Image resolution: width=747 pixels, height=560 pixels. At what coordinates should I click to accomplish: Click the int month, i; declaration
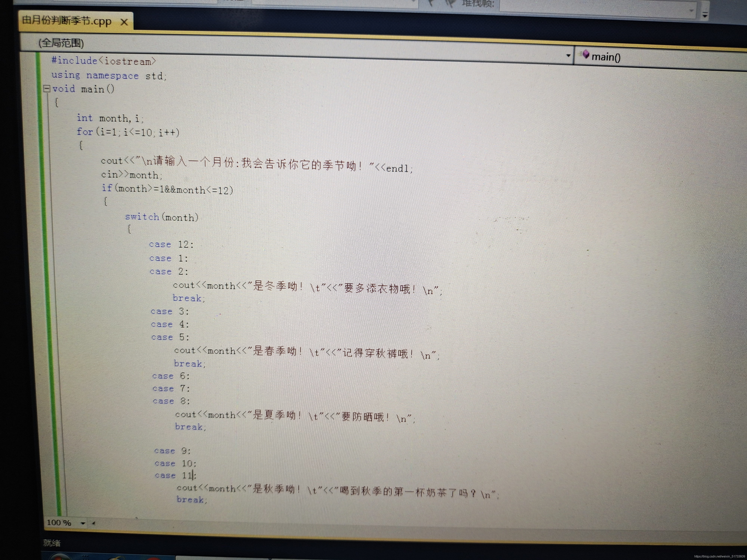(x=110, y=118)
